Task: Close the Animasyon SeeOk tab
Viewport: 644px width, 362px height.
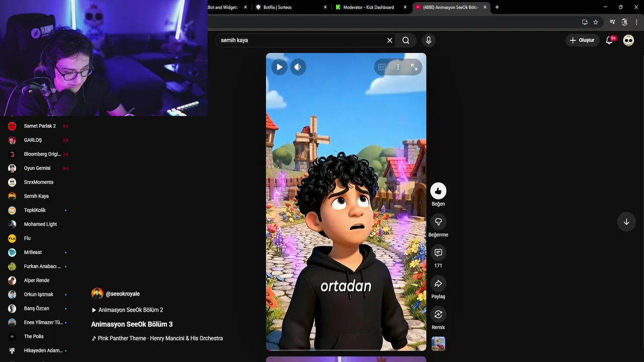Action: click(485, 7)
